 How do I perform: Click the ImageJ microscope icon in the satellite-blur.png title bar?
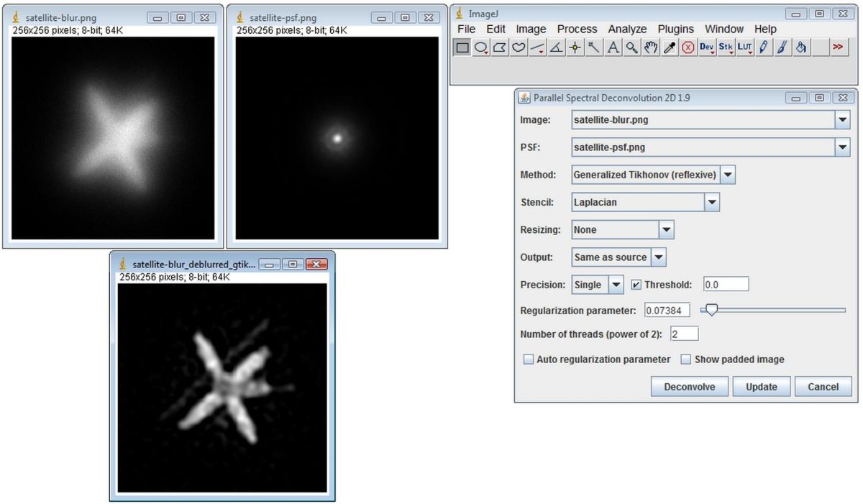point(16,17)
